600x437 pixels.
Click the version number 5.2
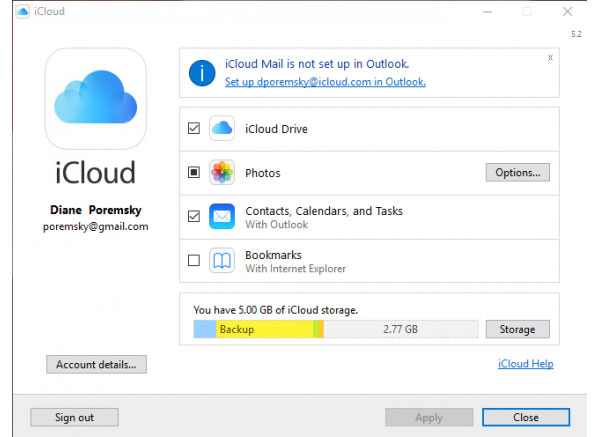576,34
